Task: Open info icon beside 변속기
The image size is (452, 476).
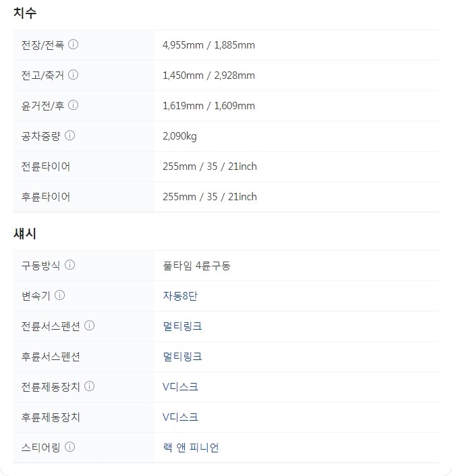Action: tap(60, 295)
